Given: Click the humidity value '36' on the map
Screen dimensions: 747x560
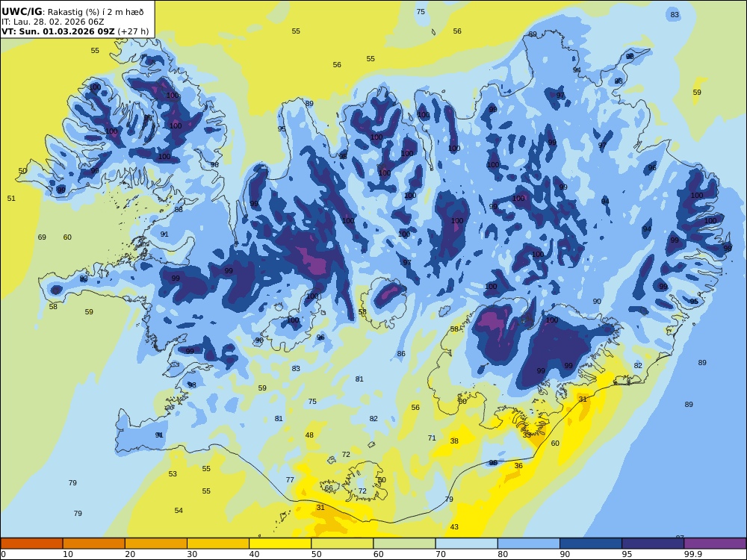Looking at the screenshot, I should (519, 466).
